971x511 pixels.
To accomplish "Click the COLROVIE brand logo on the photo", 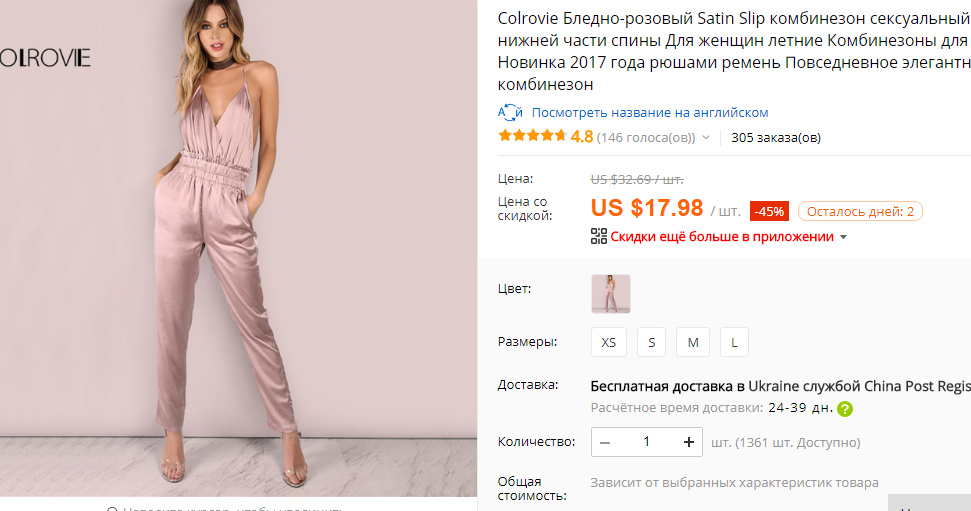I will 45,58.
